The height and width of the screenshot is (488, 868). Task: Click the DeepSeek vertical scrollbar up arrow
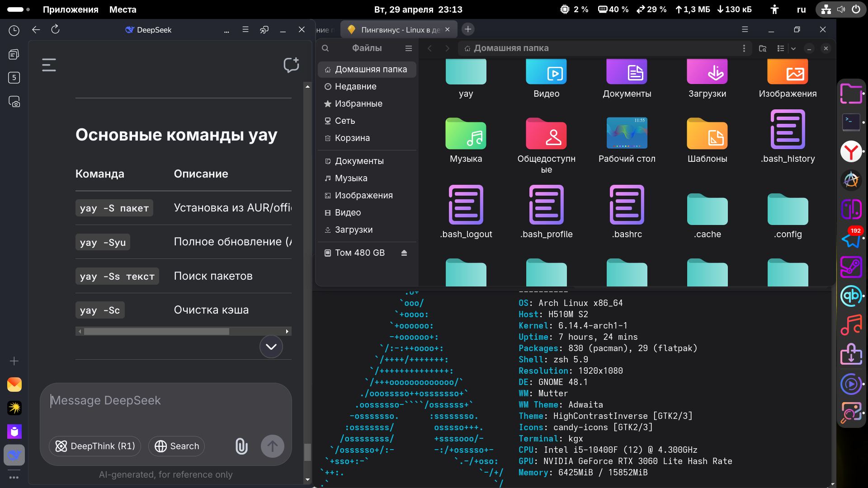coord(307,86)
